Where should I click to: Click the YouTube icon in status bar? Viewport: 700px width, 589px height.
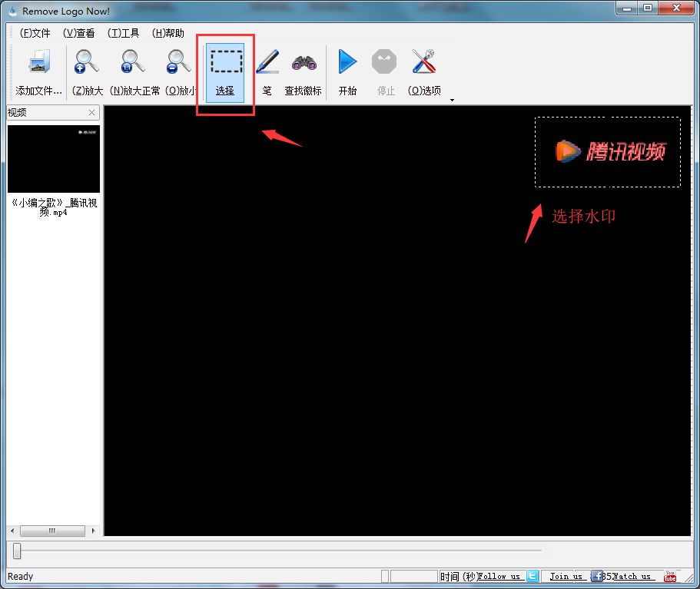pyautogui.click(x=669, y=576)
